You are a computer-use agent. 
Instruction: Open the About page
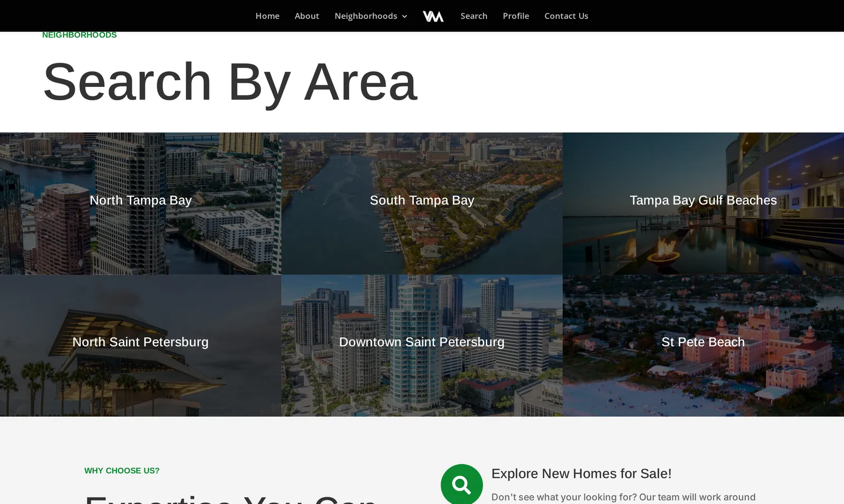307,16
